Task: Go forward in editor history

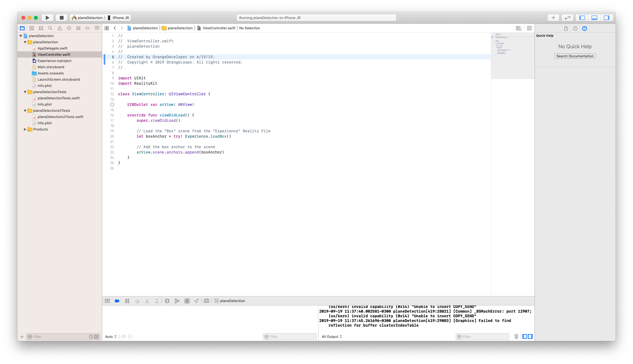Action: point(122,28)
